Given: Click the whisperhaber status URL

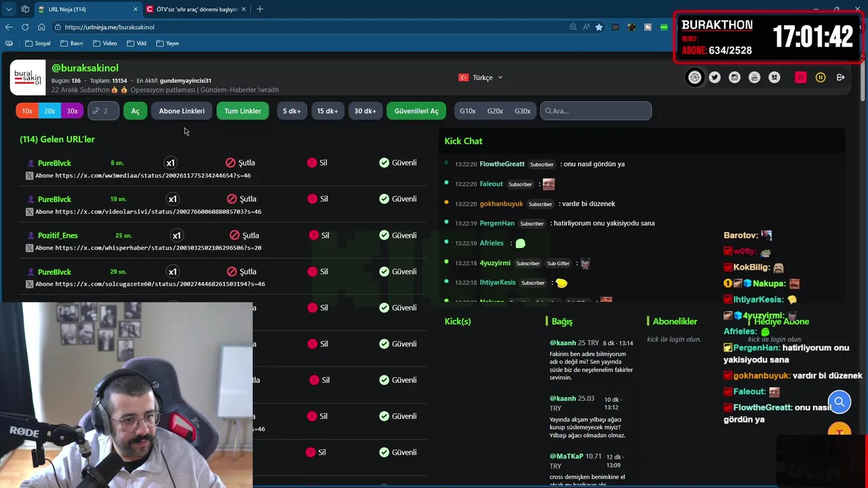Looking at the screenshot, I should [158, 248].
